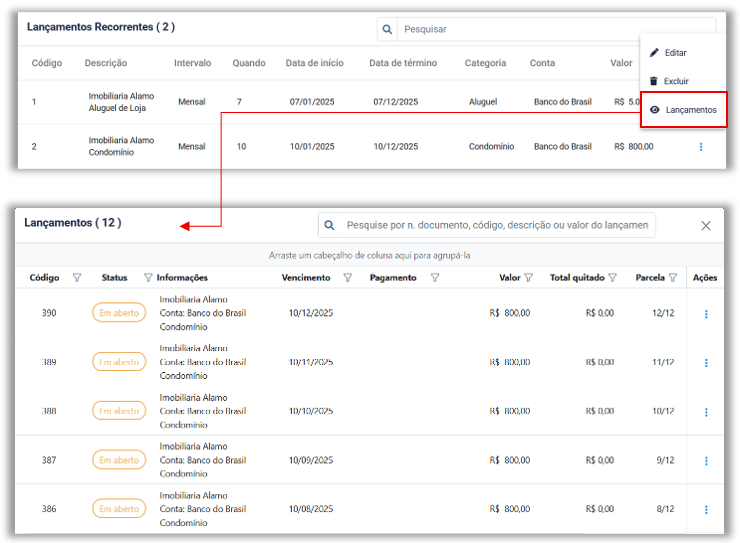
Task: Open filter for Pagamento column
Action: pos(435,278)
